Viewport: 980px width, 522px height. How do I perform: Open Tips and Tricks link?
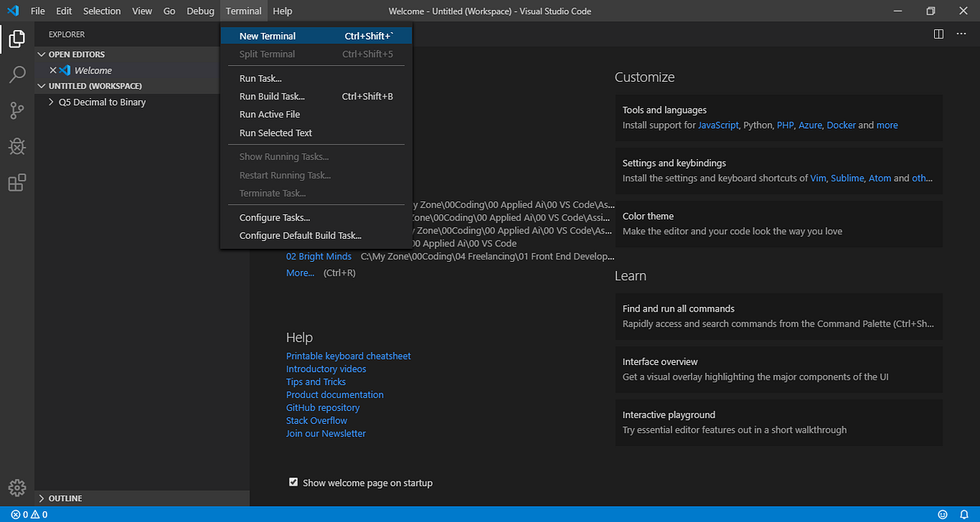(x=316, y=382)
